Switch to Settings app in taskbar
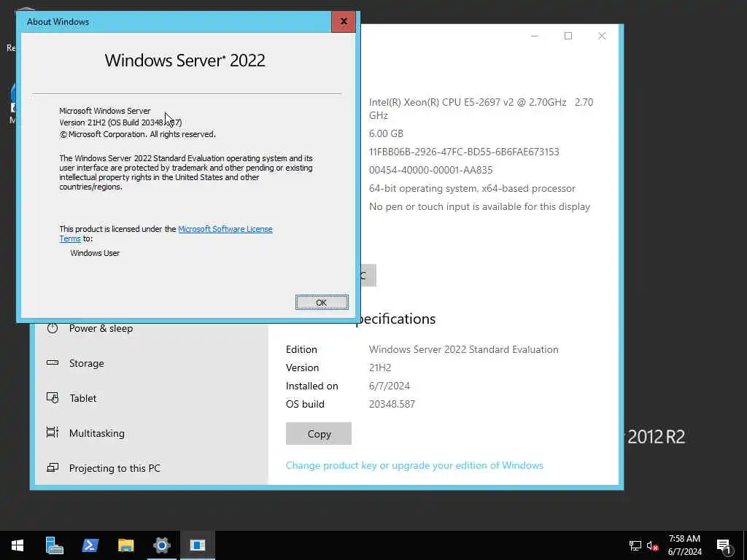 click(x=161, y=545)
